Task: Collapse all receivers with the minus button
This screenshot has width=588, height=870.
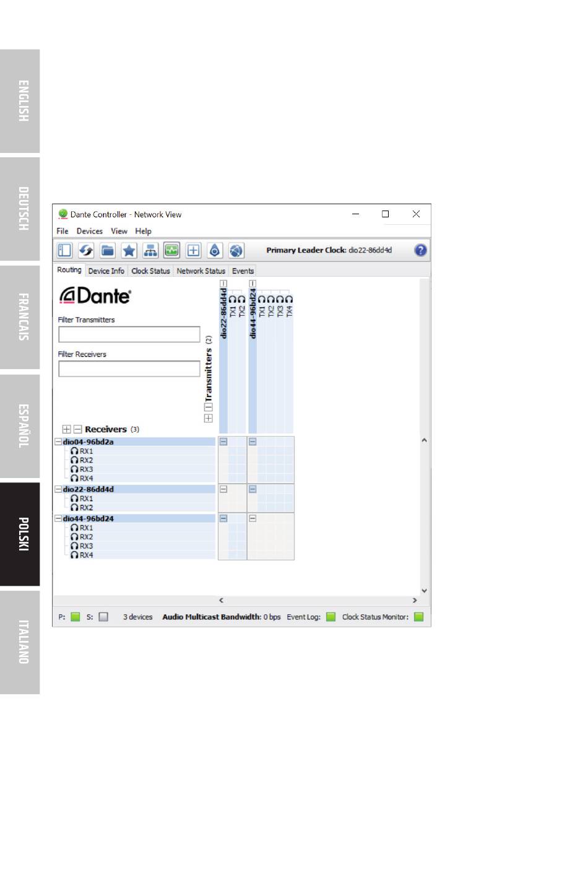Action: click(x=77, y=429)
